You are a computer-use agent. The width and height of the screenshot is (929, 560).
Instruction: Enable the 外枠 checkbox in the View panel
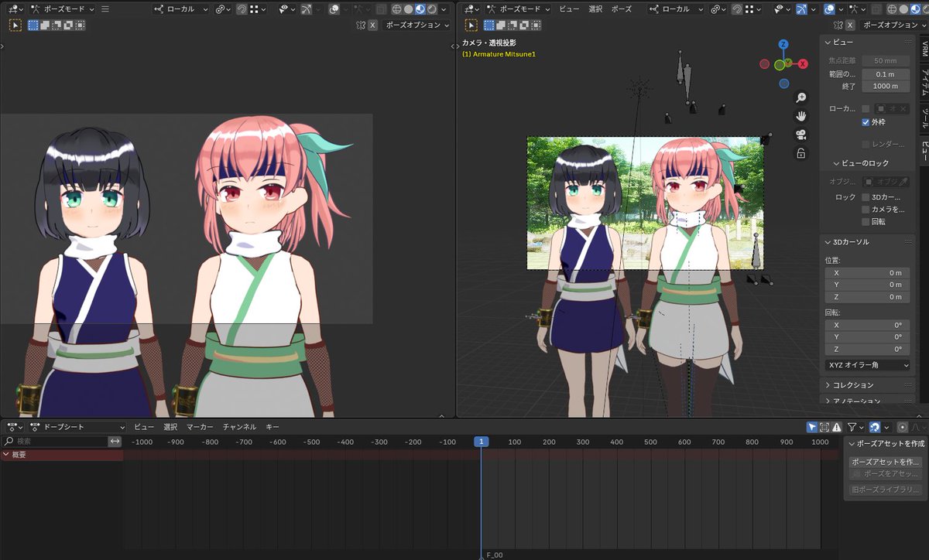click(x=865, y=122)
